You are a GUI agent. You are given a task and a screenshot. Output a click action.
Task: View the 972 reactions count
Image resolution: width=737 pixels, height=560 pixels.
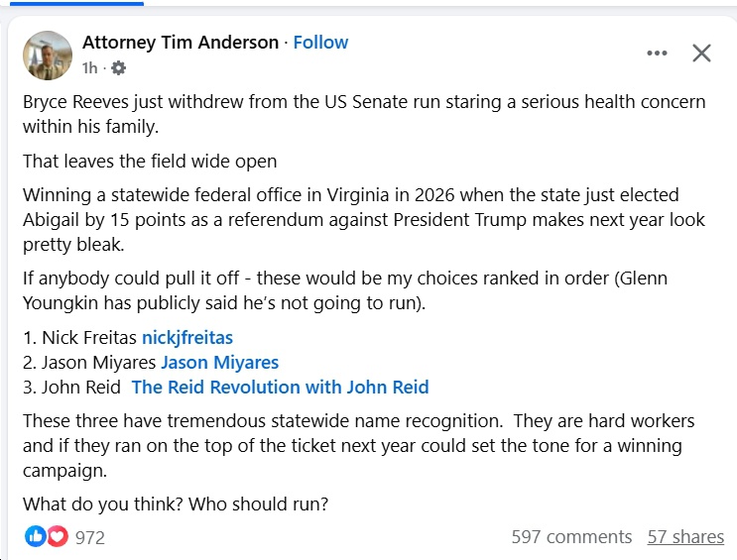tap(89, 537)
